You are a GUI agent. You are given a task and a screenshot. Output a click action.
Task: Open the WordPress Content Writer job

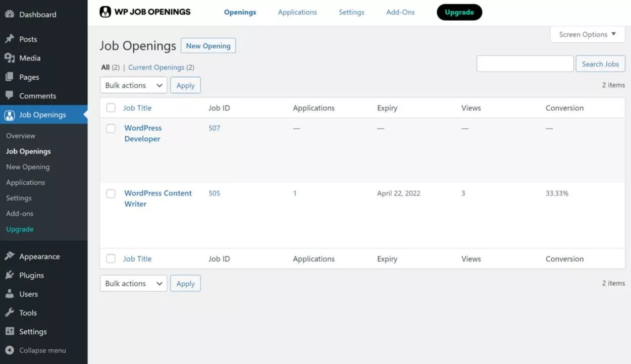(158, 198)
